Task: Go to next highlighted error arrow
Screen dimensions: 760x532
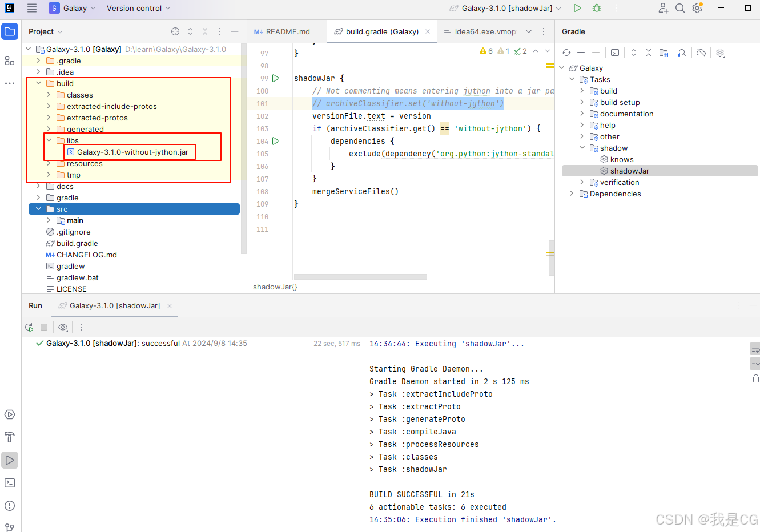Action: click(x=548, y=51)
